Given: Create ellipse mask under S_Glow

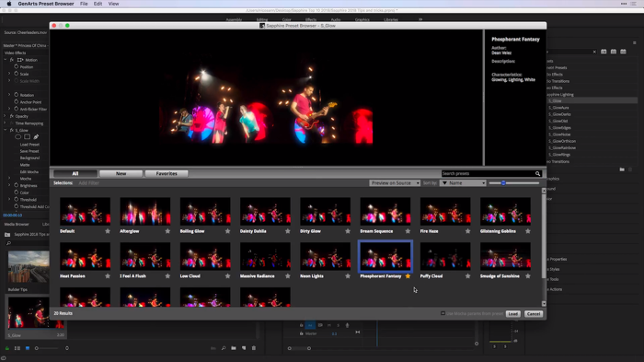Looking at the screenshot, I should pyautogui.click(x=18, y=137).
